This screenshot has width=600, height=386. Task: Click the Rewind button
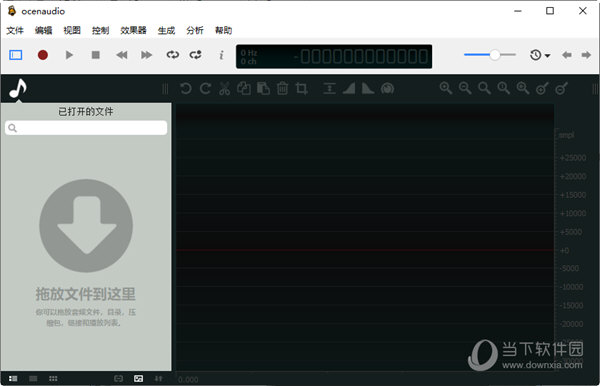(122, 55)
